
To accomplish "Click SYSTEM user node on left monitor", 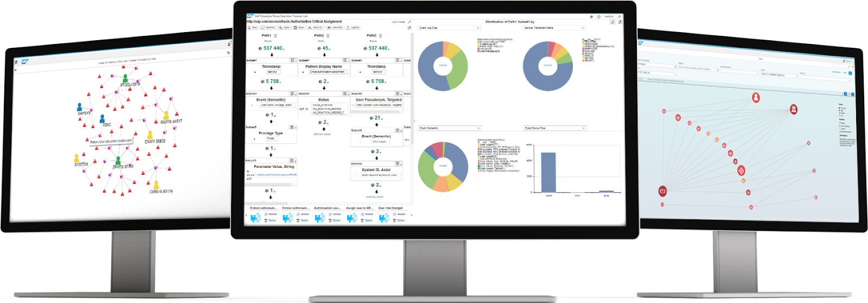I will (77, 159).
